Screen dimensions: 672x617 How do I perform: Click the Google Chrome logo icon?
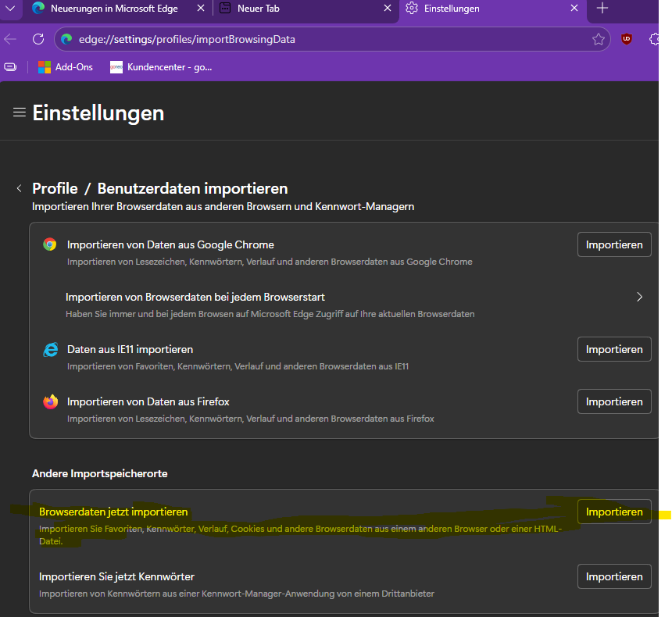pyautogui.click(x=50, y=244)
